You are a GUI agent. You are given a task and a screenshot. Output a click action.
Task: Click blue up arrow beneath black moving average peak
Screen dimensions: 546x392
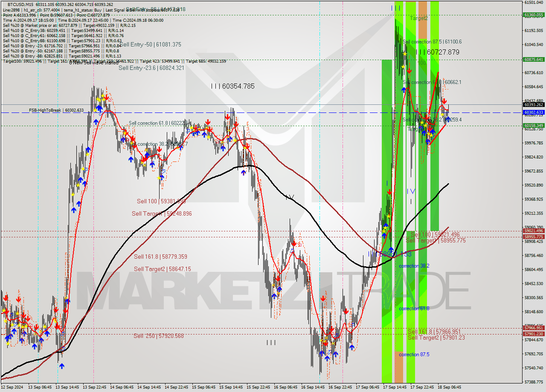243,173
